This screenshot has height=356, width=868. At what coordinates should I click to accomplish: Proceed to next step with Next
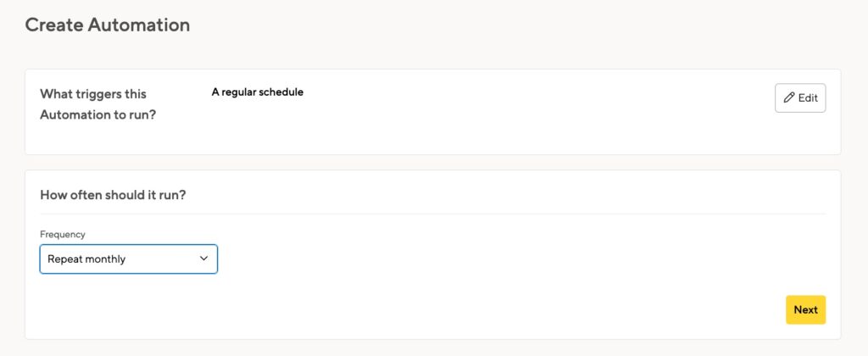pyautogui.click(x=805, y=309)
